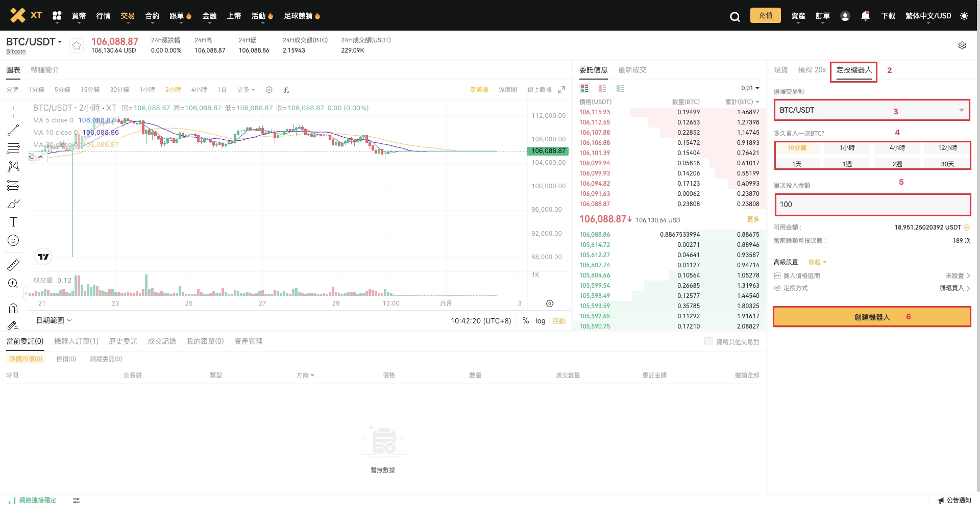Screen dimensions: 980x506
Task: Click the 充值 deposit button
Action: (765, 15)
